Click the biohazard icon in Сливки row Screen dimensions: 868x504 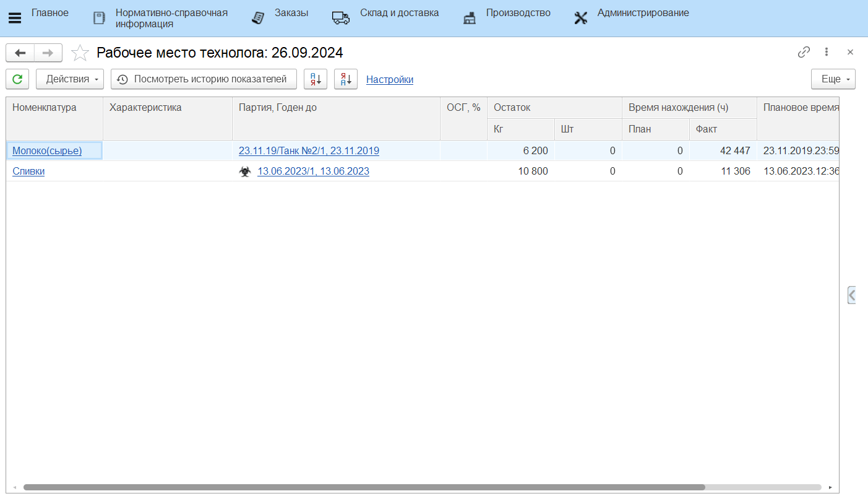coord(245,172)
